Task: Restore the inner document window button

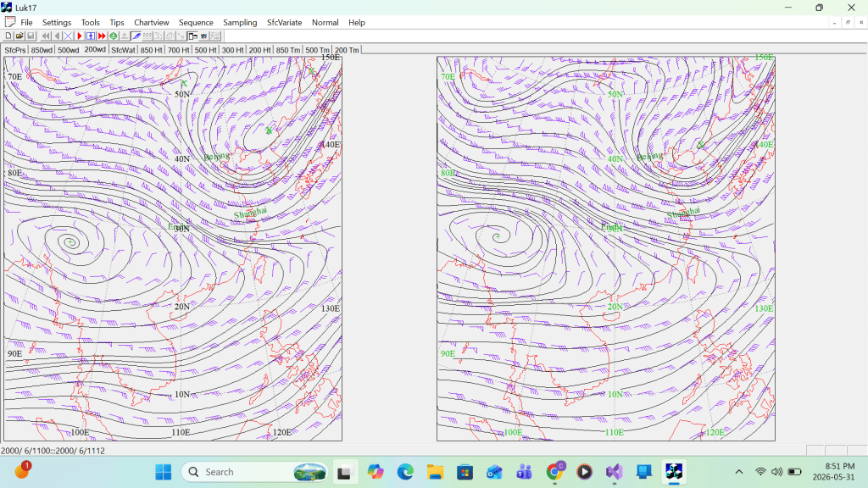Action: pos(848,22)
